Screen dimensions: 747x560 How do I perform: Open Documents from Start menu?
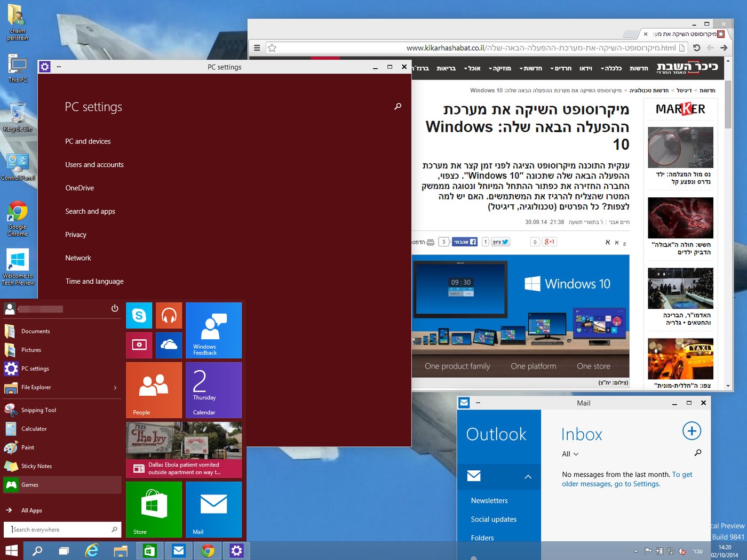pos(62,331)
